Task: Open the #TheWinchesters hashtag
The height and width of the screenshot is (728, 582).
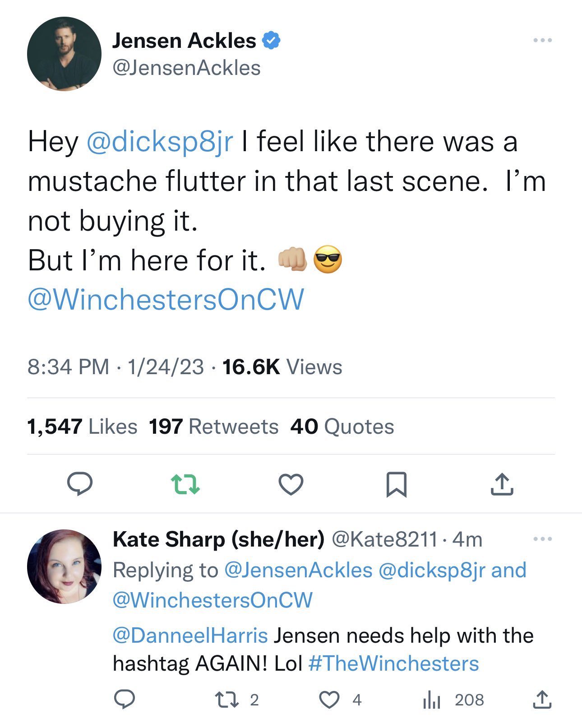Action: tap(393, 663)
